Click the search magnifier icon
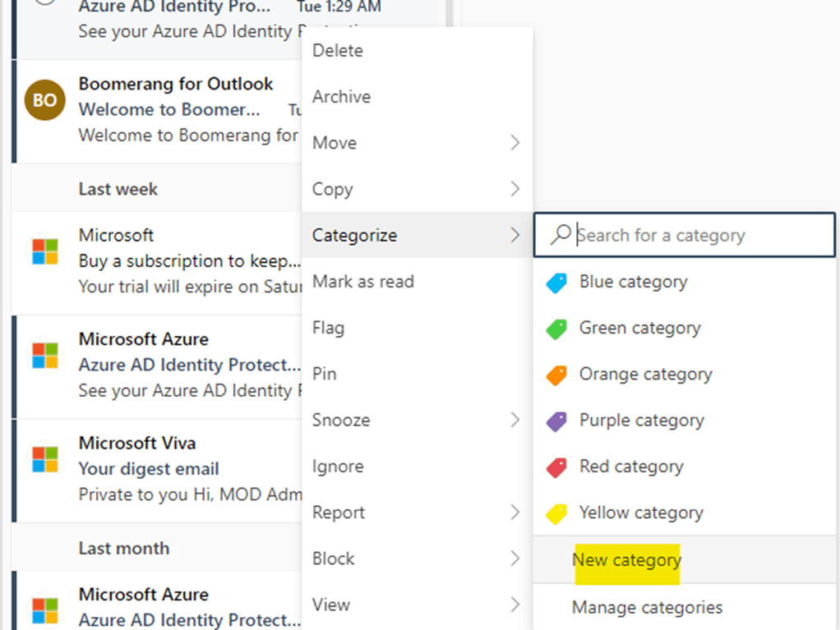 (x=561, y=235)
